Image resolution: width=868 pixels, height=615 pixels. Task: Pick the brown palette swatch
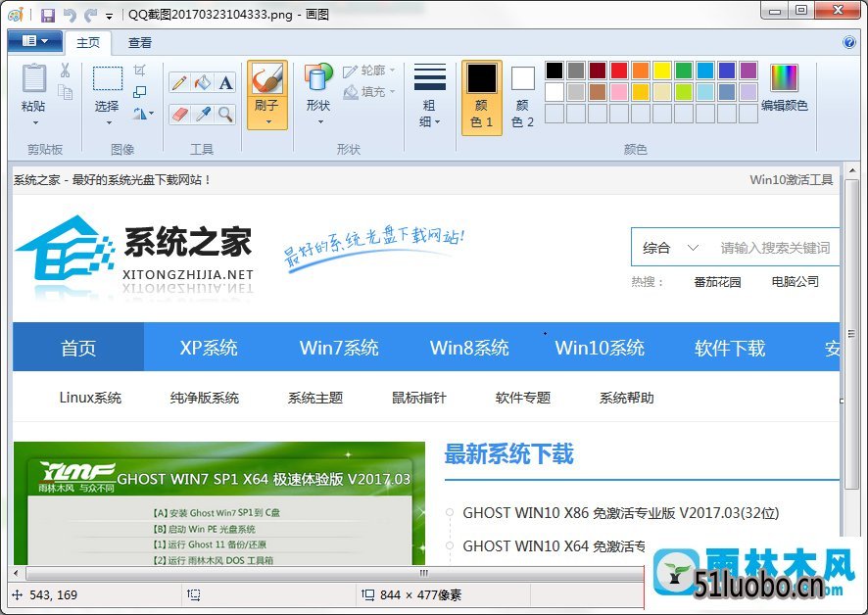pyautogui.click(x=598, y=92)
